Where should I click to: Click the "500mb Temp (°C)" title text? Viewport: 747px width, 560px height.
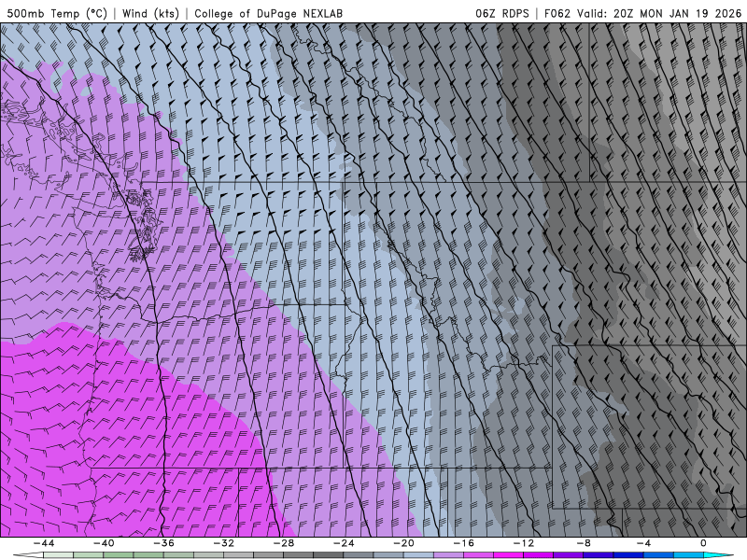pos(57,13)
